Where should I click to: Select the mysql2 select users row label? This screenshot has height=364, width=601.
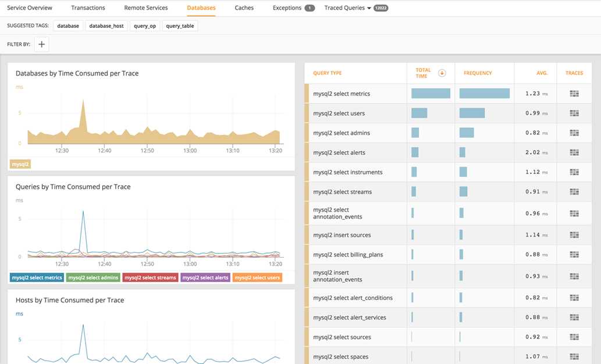point(339,113)
